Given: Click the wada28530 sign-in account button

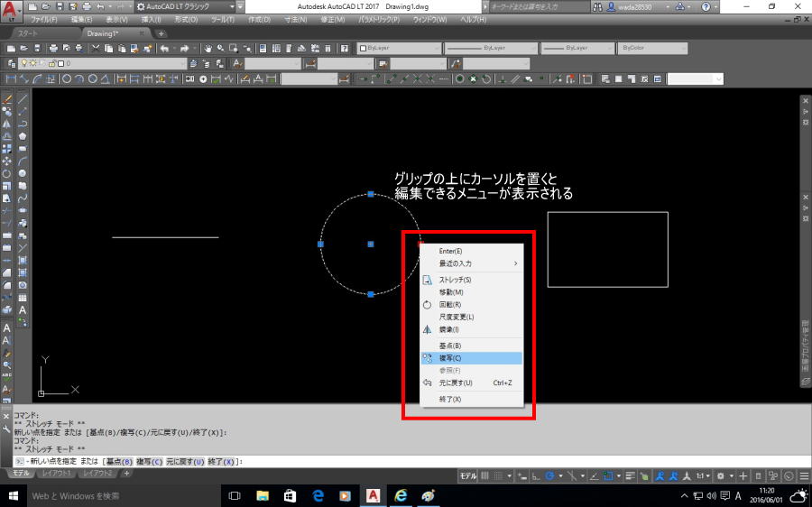Looking at the screenshot, I should click(632, 6).
